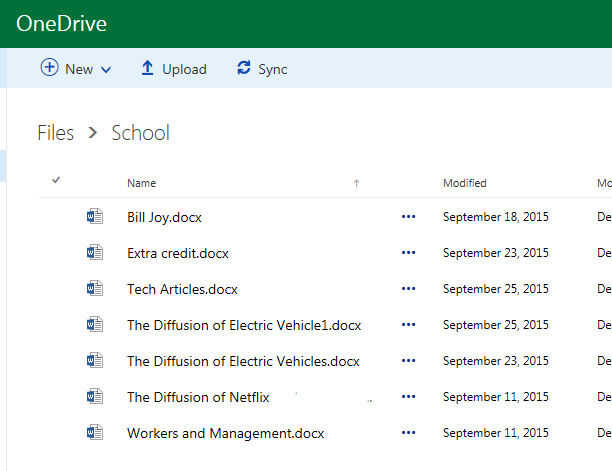The height and width of the screenshot is (471, 612).
Task: Click the plus icon for New
Action: pyautogui.click(x=49, y=68)
